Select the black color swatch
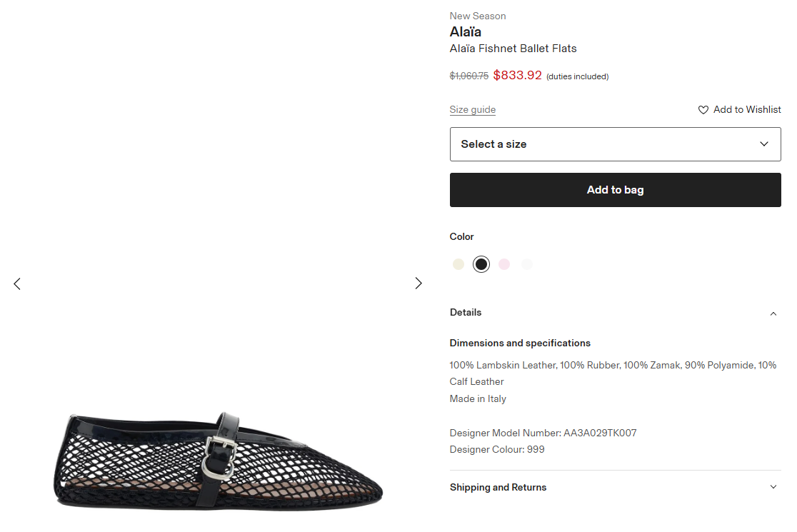This screenshot has width=797, height=532. pyautogui.click(x=481, y=264)
